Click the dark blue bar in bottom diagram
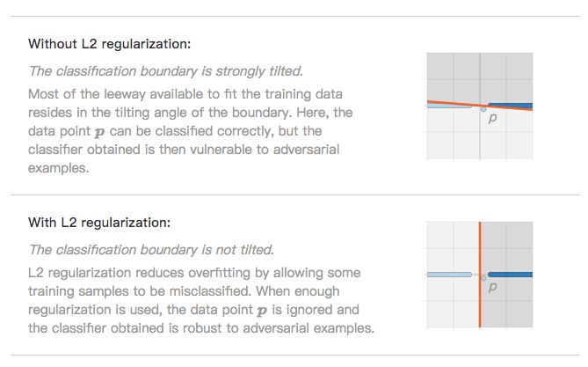 tap(510, 275)
